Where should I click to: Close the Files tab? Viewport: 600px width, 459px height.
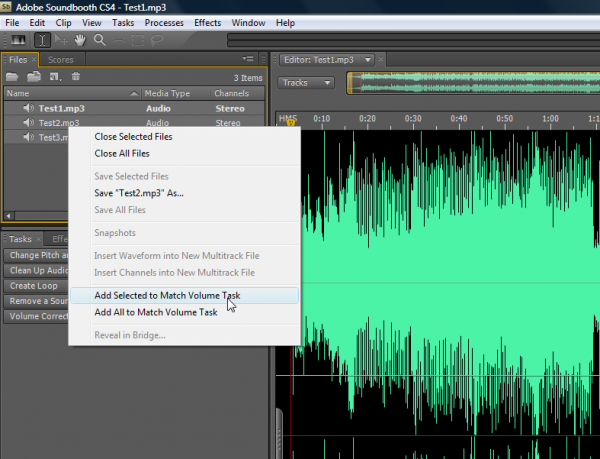[34, 59]
